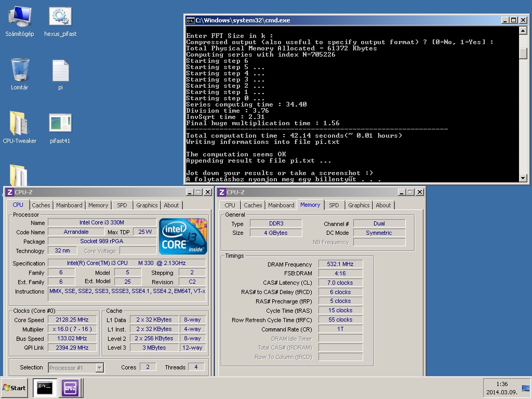Screen dimensions: 532x399
Task: Switch to Caches tab in left CPU-Z
Action: click(x=41, y=205)
